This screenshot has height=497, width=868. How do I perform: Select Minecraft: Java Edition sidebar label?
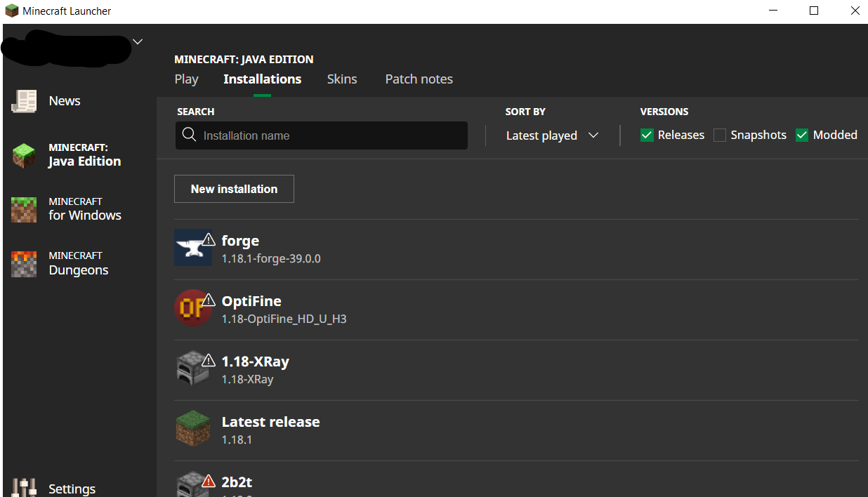click(85, 155)
